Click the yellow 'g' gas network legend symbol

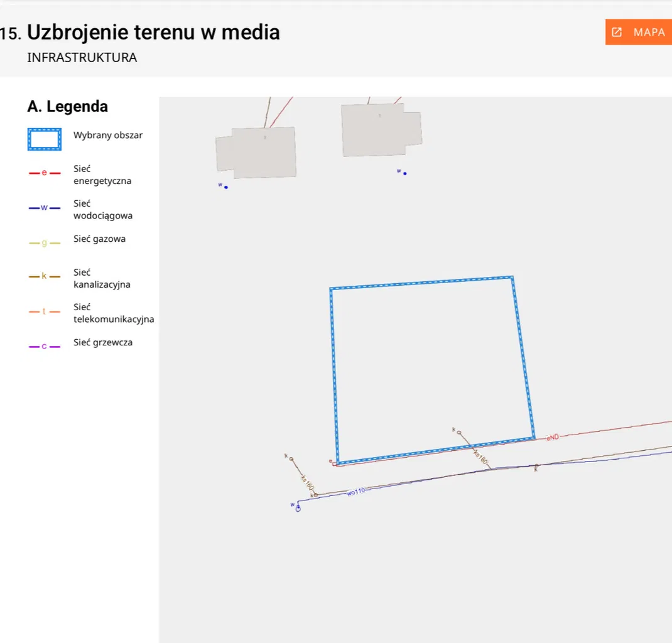coord(45,243)
